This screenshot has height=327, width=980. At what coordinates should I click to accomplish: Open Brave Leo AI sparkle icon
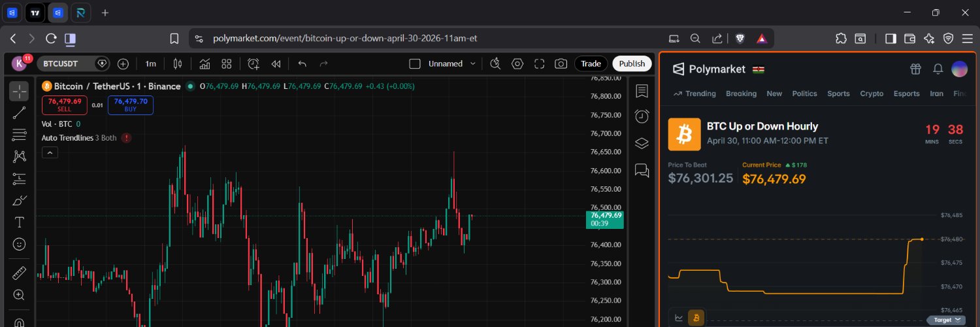click(929, 39)
